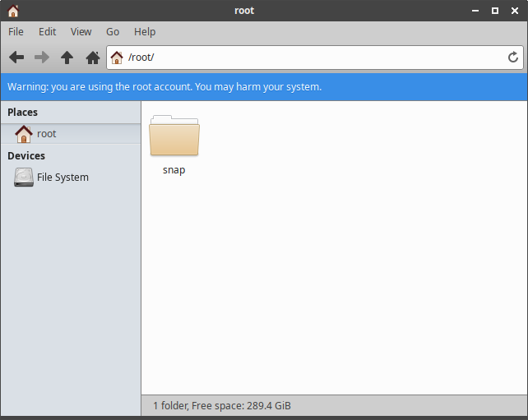The height and width of the screenshot is (420, 528).
Task: Click the root account warning banner
Action: click(x=264, y=87)
